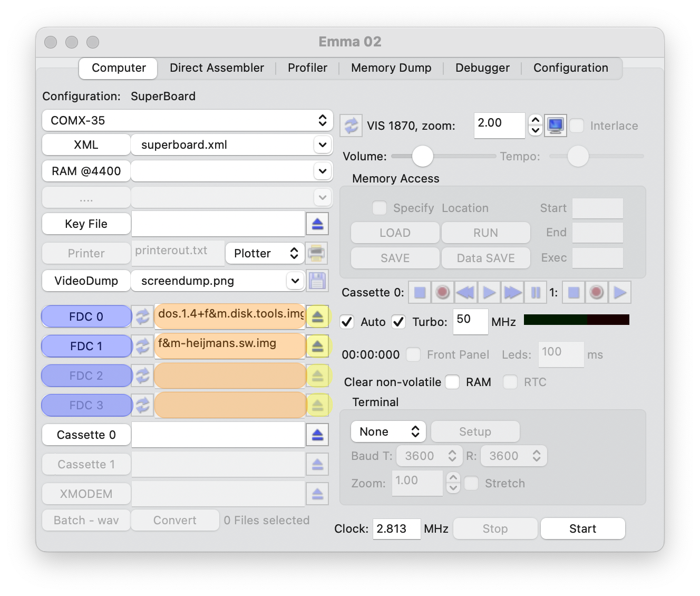700x596 pixels.
Task: Open the Terminal None dropdown
Action: point(388,431)
